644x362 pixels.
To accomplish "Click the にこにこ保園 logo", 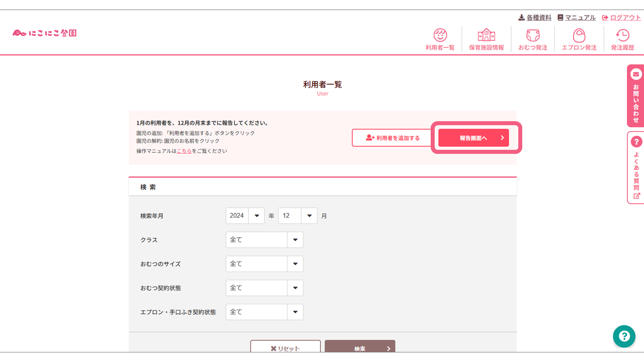I will [44, 31].
